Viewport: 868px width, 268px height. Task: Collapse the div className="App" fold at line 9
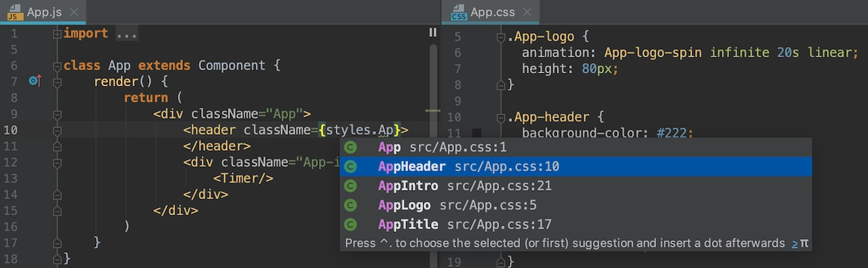(57, 114)
